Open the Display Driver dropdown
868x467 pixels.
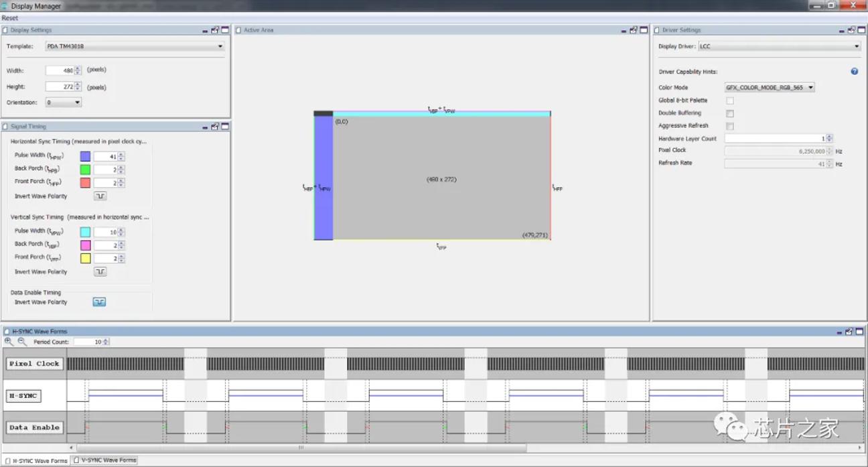[x=779, y=46]
